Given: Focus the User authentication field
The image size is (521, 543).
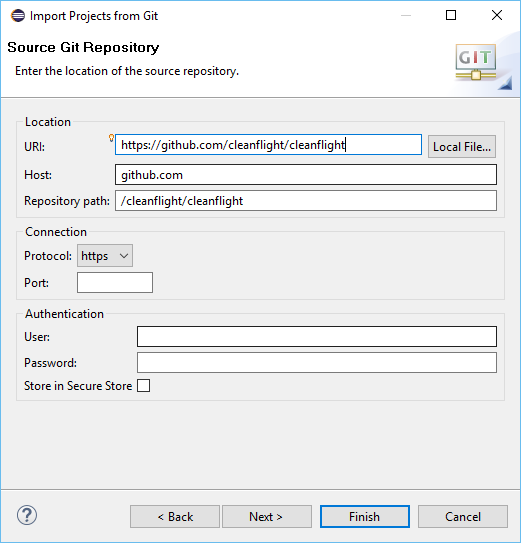Looking at the screenshot, I should point(317,336).
